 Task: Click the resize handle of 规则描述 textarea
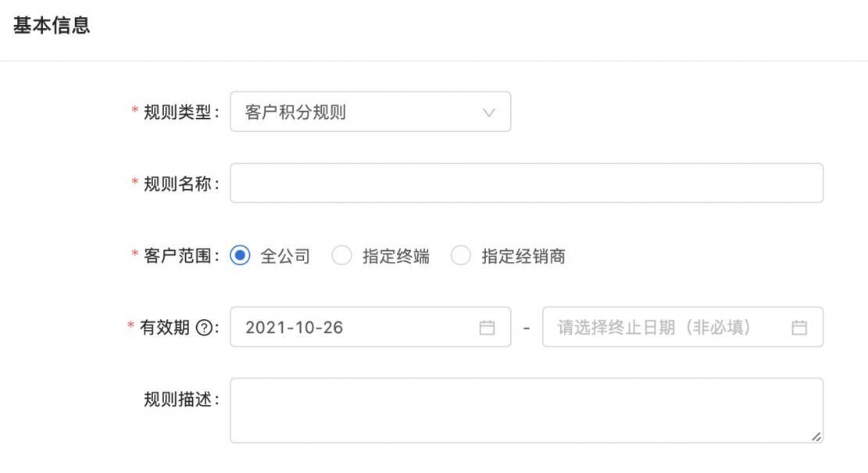pos(816,437)
